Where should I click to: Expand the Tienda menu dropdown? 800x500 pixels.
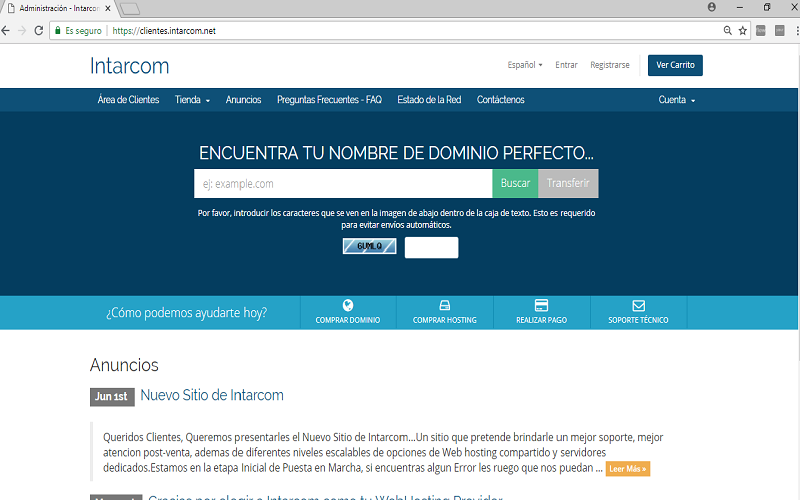(x=192, y=99)
